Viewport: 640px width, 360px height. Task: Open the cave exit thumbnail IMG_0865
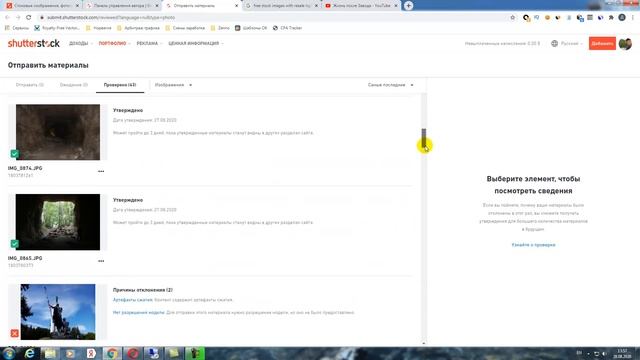(x=58, y=222)
